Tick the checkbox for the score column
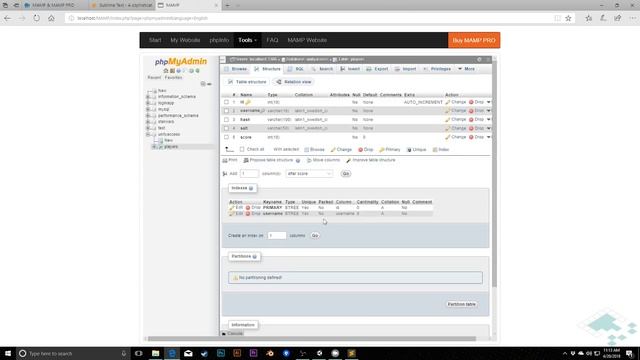This screenshot has height=360, width=640. (227, 137)
